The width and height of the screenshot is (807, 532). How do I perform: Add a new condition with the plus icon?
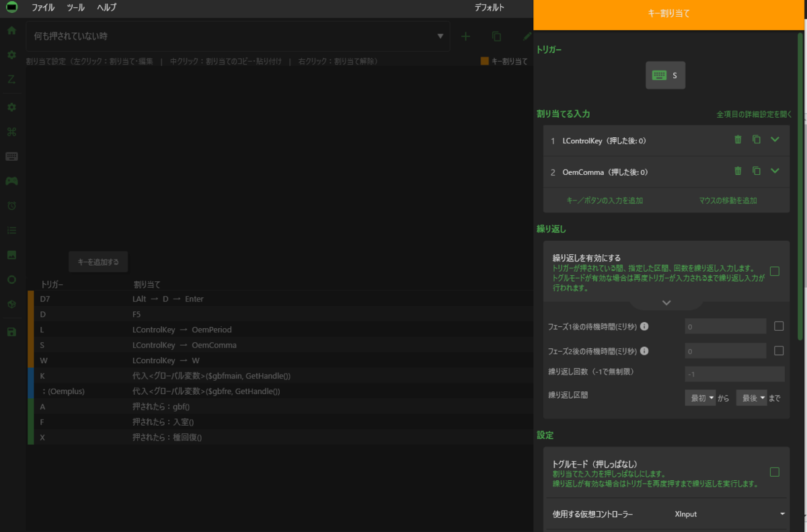tap(465, 36)
